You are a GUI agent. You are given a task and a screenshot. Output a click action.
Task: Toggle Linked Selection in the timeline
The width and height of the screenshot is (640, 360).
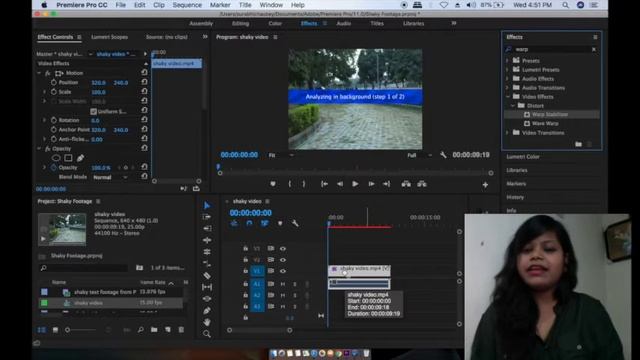264,223
